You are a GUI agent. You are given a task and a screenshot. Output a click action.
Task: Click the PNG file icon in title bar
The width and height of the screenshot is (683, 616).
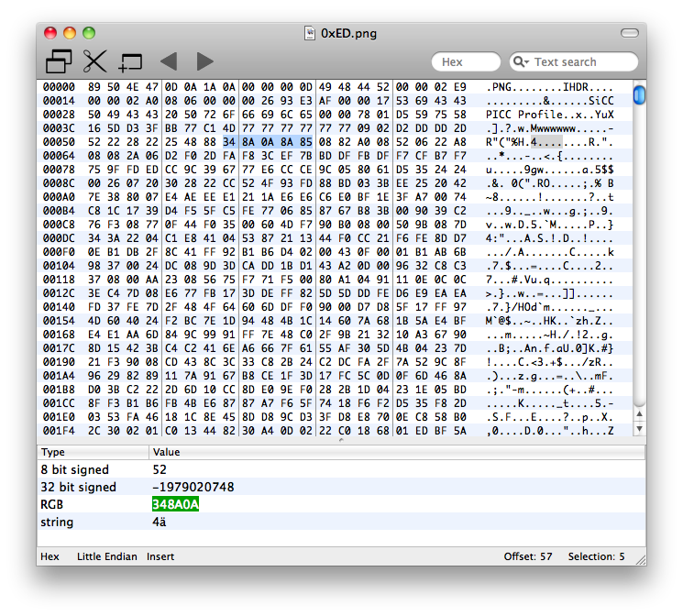click(310, 33)
